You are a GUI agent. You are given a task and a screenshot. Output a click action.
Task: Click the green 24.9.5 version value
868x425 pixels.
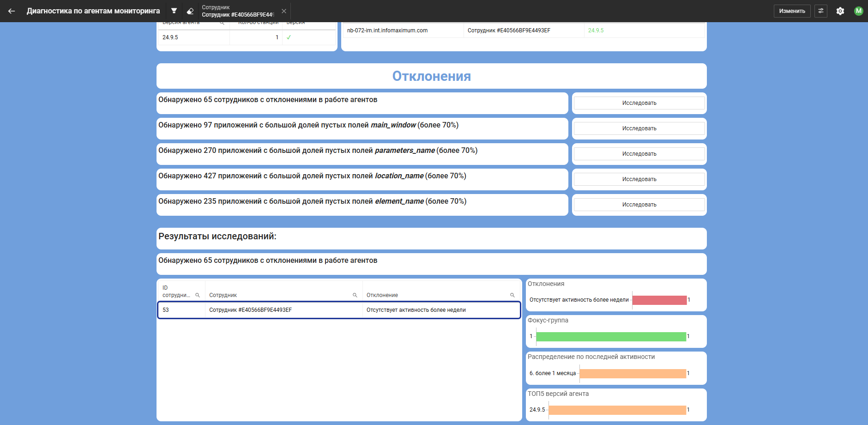[596, 30]
